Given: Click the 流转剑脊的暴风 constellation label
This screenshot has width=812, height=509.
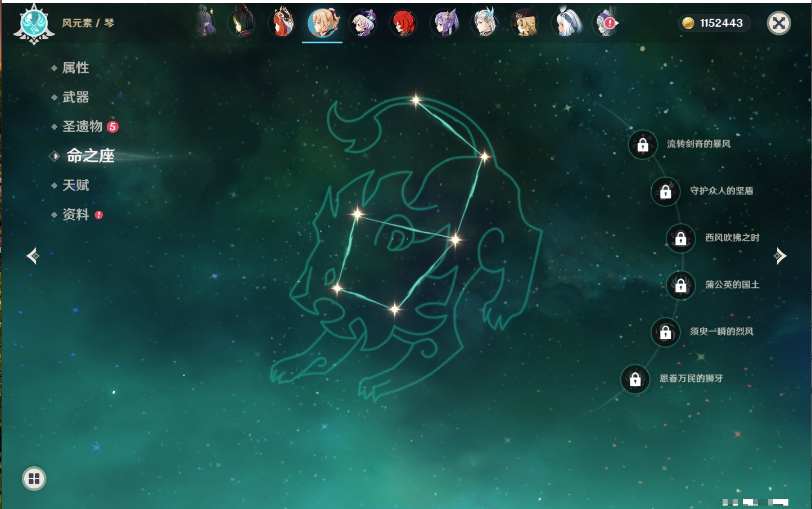Looking at the screenshot, I should 699,144.
